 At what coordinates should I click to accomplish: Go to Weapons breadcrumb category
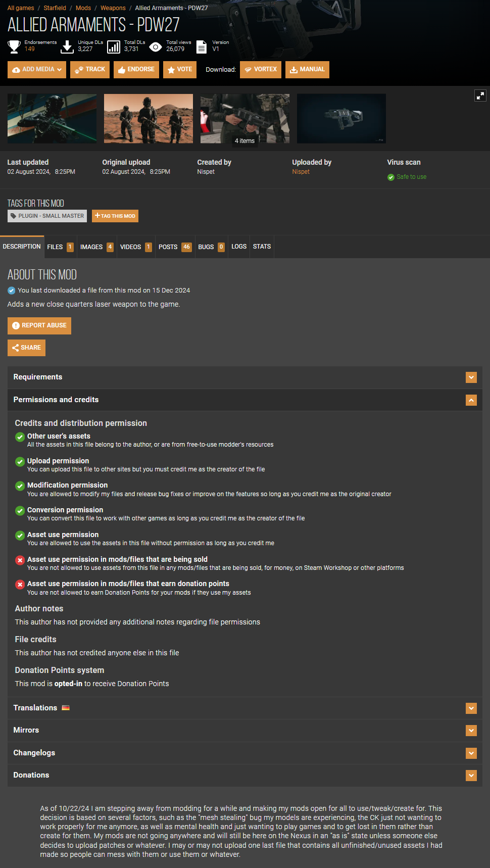(113, 8)
